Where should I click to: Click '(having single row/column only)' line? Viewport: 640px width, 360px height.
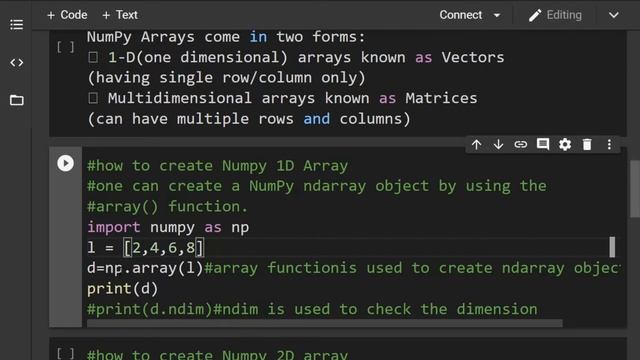click(226, 78)
